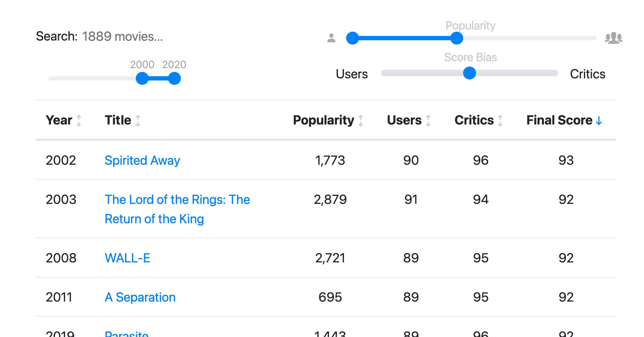This screenshot has width=644, height=337.
Task: Click the crowd popularity icon
Action: [614, 38]
